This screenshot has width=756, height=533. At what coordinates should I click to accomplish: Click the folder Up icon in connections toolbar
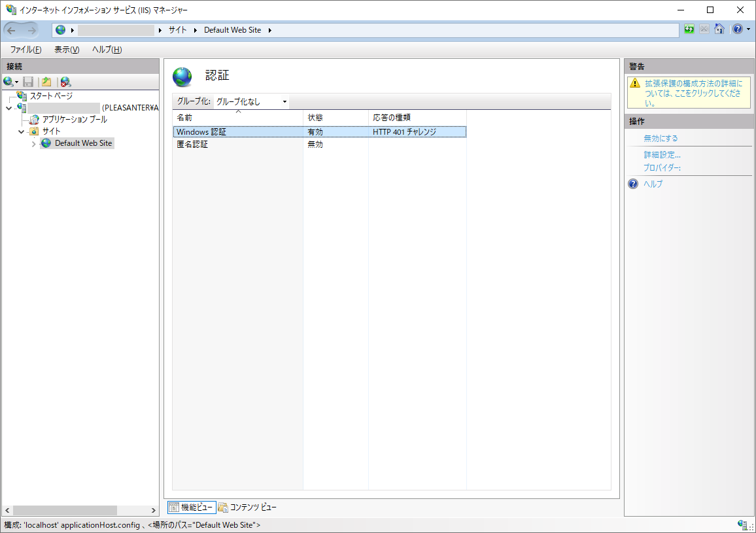click(x=46, y=82)
